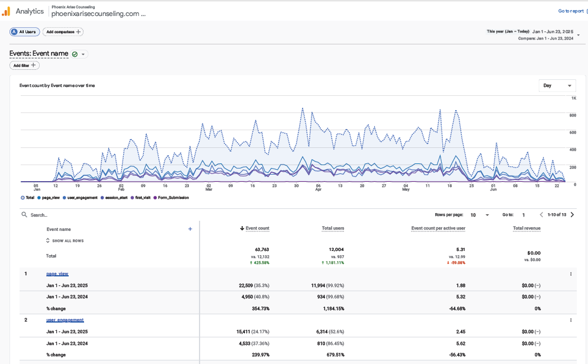Sort by Event count per active user

pos(438,228)
